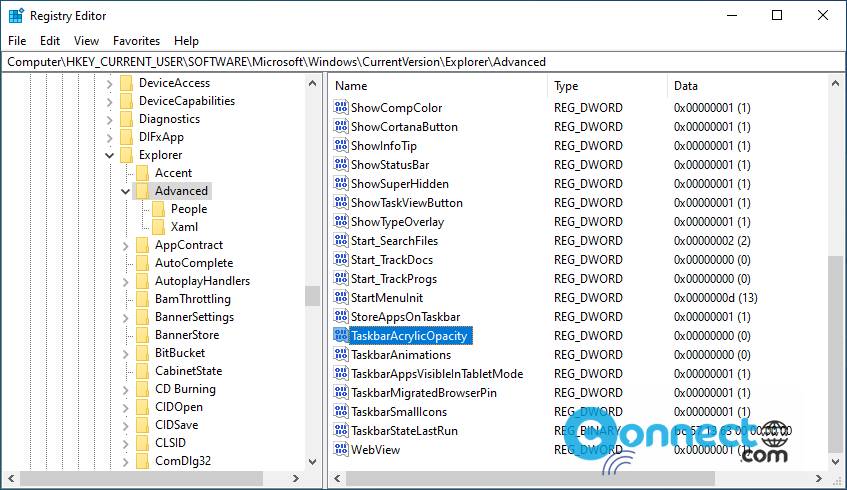Collapse the Advanced key

(125, 191)
